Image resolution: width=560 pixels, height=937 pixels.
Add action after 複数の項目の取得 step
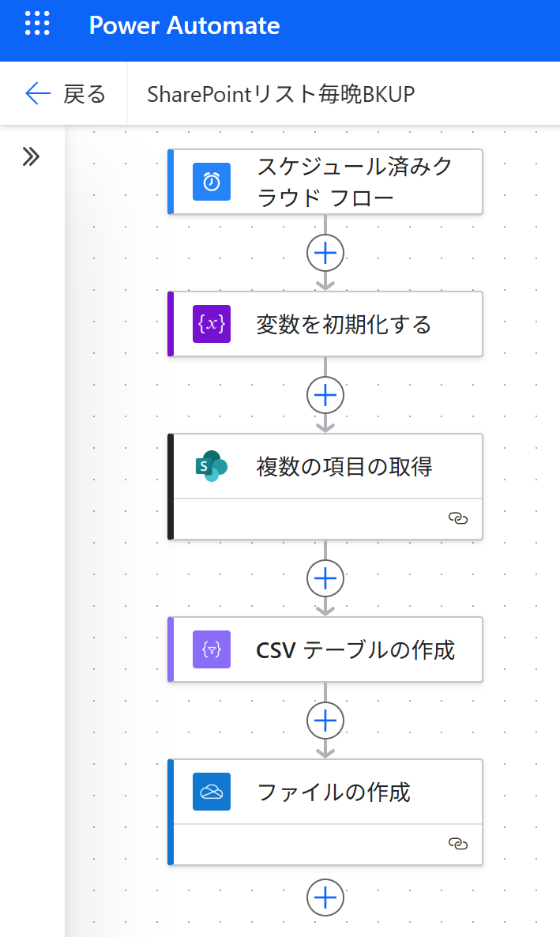(x=325, y=578)
